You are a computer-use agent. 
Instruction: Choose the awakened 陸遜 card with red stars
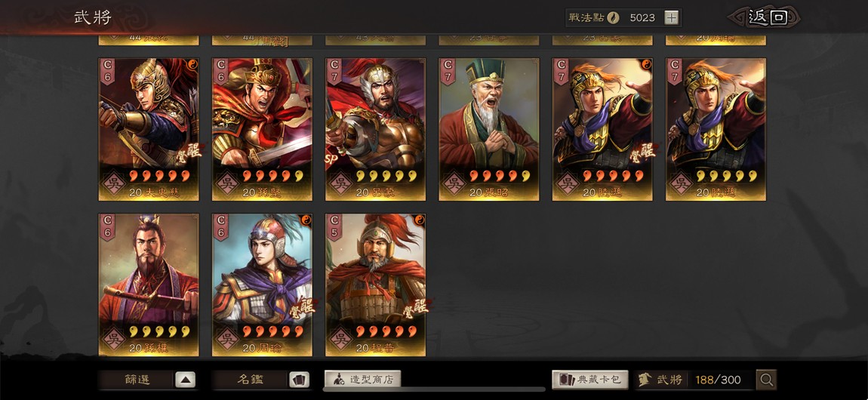tap(602, 130)
